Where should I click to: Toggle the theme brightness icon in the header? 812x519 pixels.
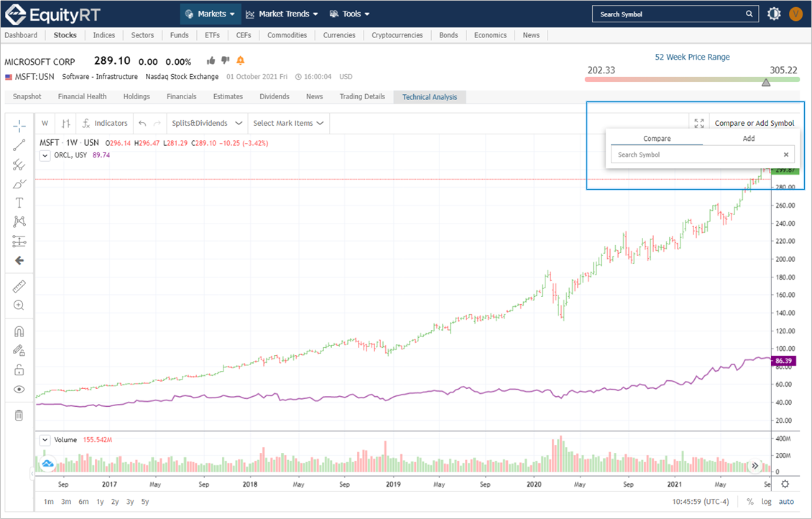[774, 14]
